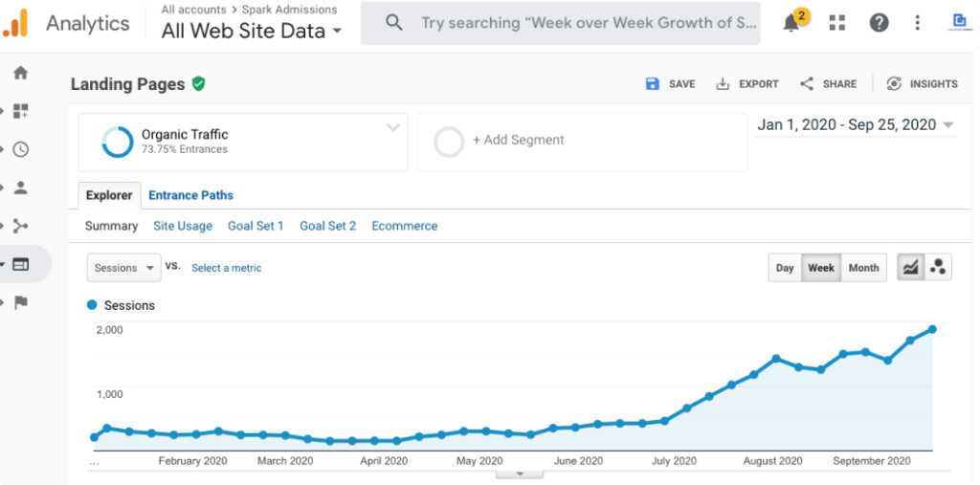The width and height of the screenshot is (980, 485).
Task: Open the Sessions metric dropdown
Action: tap(124, 268)
